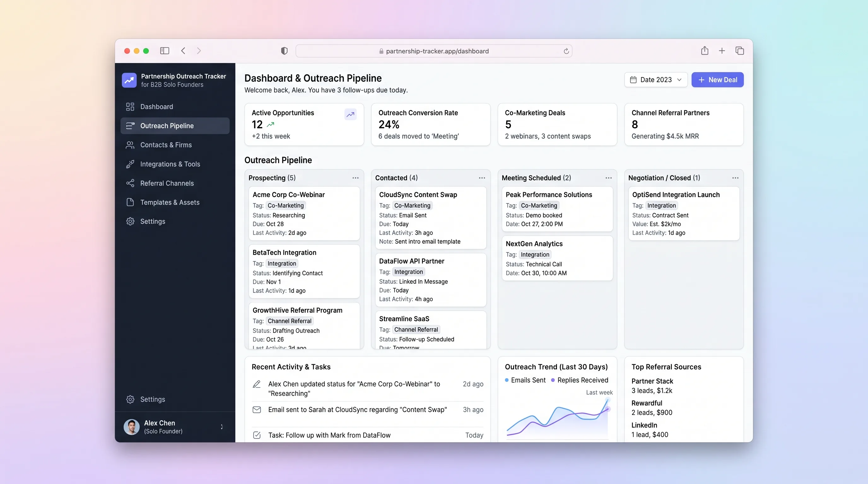Add a new browser tab

coord(722,51)
